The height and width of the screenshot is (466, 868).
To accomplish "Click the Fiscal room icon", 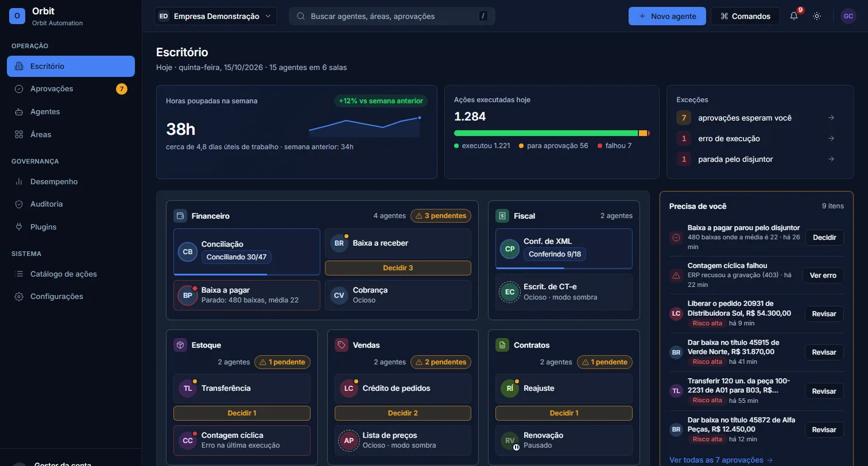I will point(502,216).
